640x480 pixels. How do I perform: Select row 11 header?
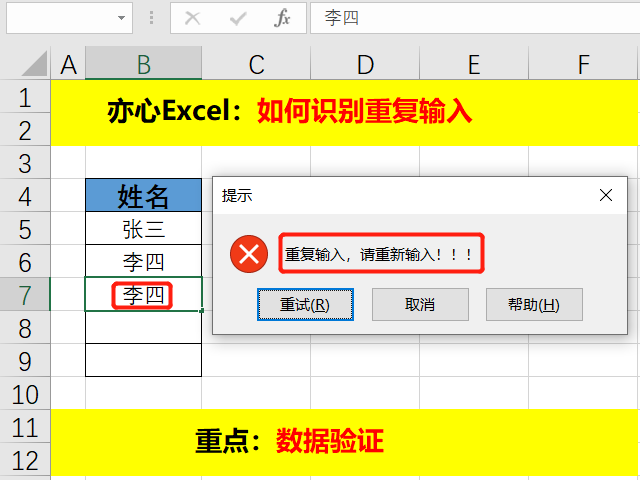(25, 427)
